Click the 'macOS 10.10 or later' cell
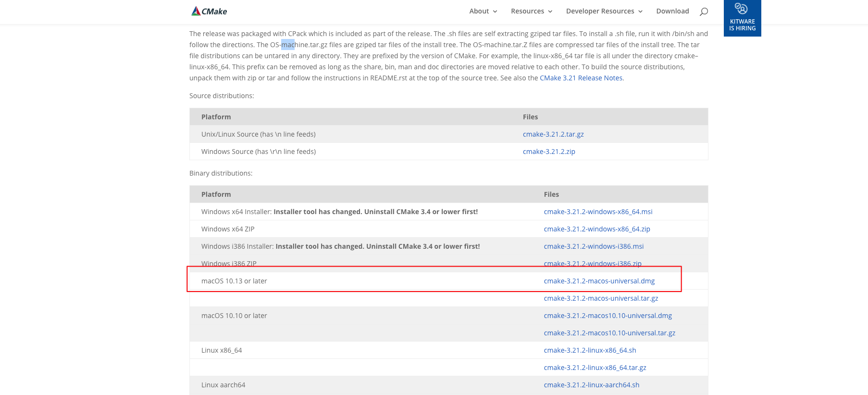The height and width of the screenshot is (395, 868). (x=234, y=316)
